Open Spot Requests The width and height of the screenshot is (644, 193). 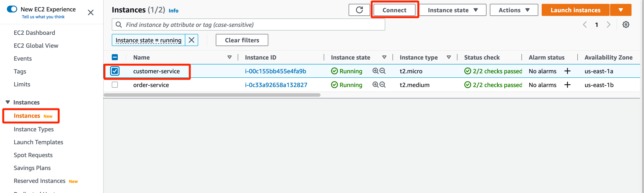click(x=33, y=155)
